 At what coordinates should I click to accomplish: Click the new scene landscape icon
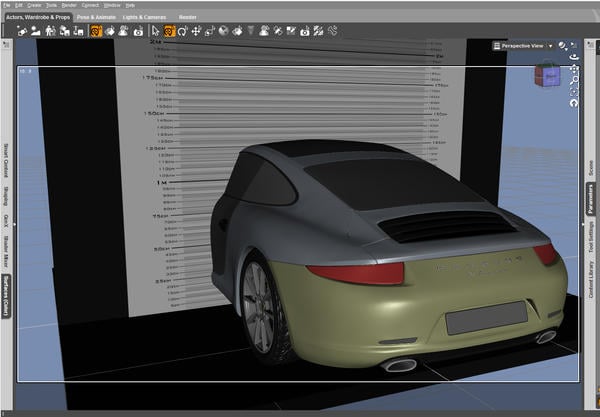click(36, 31)
